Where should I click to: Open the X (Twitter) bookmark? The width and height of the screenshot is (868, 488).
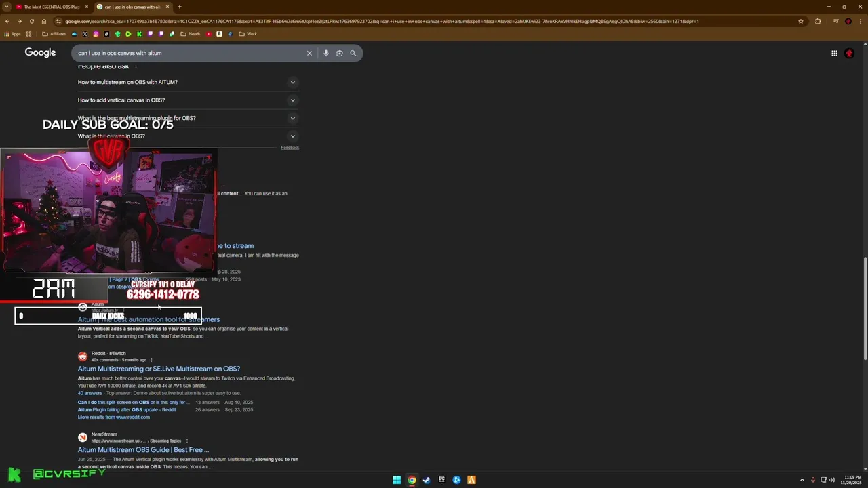click(85, 34)
